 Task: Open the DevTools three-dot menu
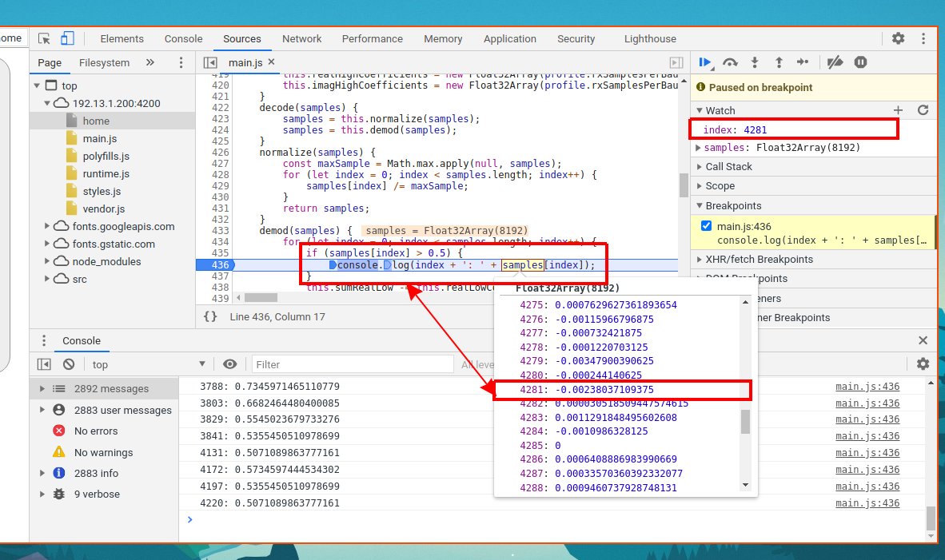click(923, 38)
